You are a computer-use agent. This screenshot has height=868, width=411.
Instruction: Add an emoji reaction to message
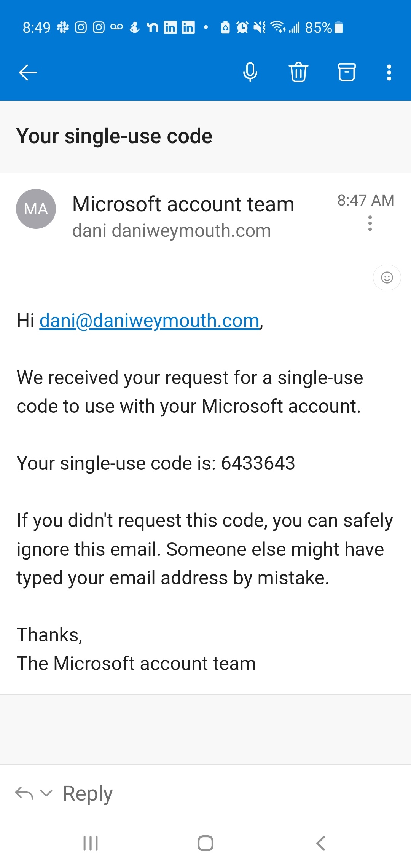pyautogui.click(x=387, y=278)
